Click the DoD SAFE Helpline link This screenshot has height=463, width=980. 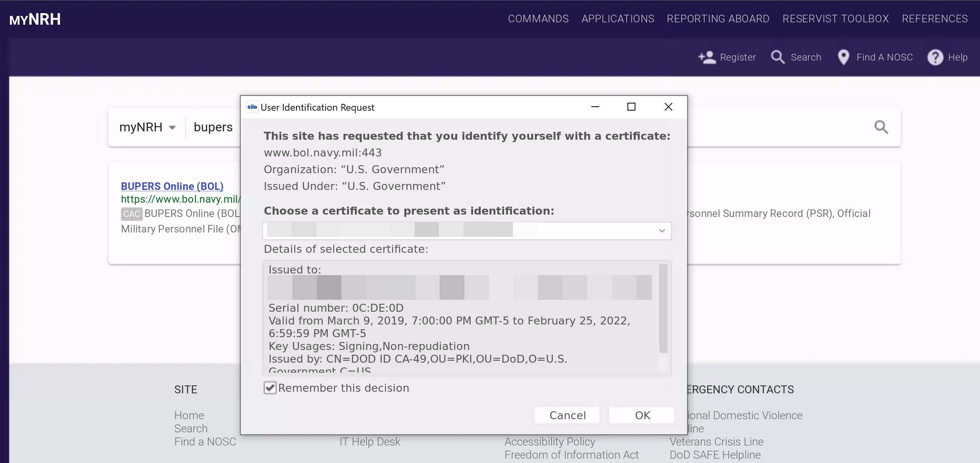pyautogui.click(x=715, y=455)
